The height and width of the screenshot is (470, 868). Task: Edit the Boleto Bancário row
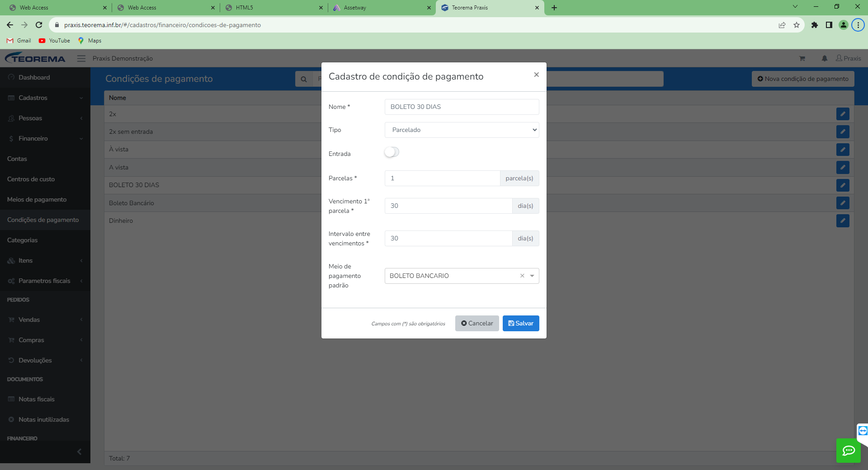point(843,203)
